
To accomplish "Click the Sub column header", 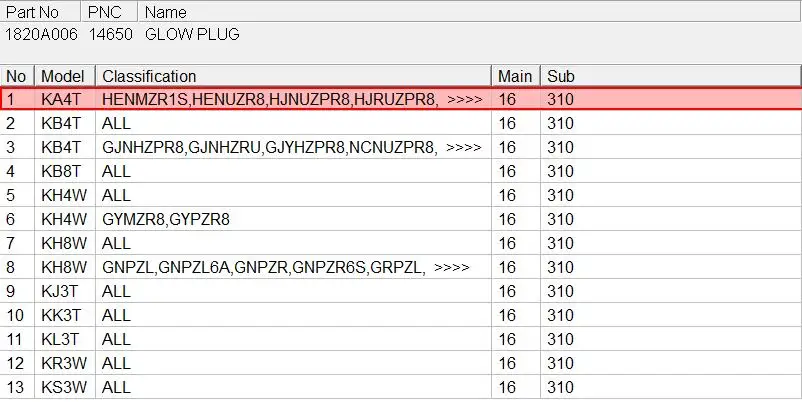I will [x=671, y=76].
